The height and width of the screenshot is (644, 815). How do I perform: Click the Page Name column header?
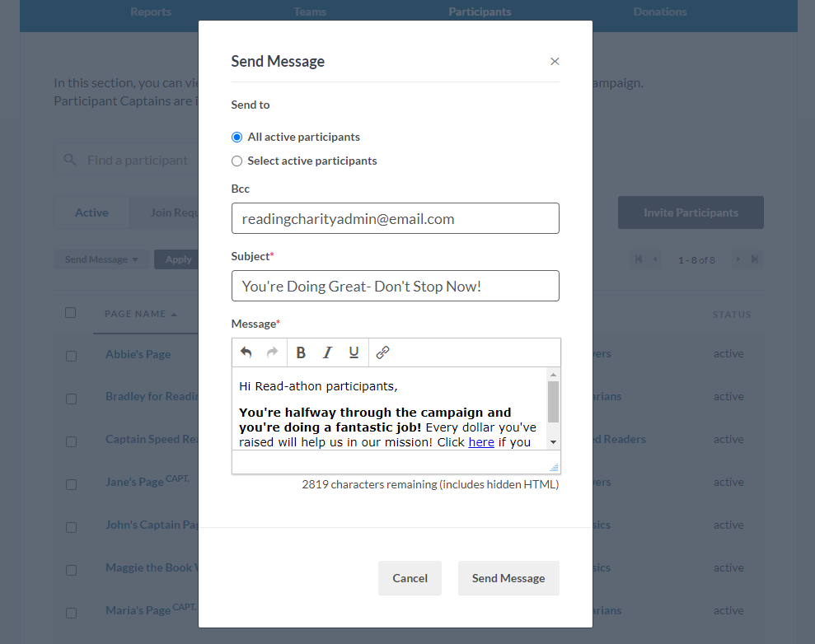coord(135,315)
